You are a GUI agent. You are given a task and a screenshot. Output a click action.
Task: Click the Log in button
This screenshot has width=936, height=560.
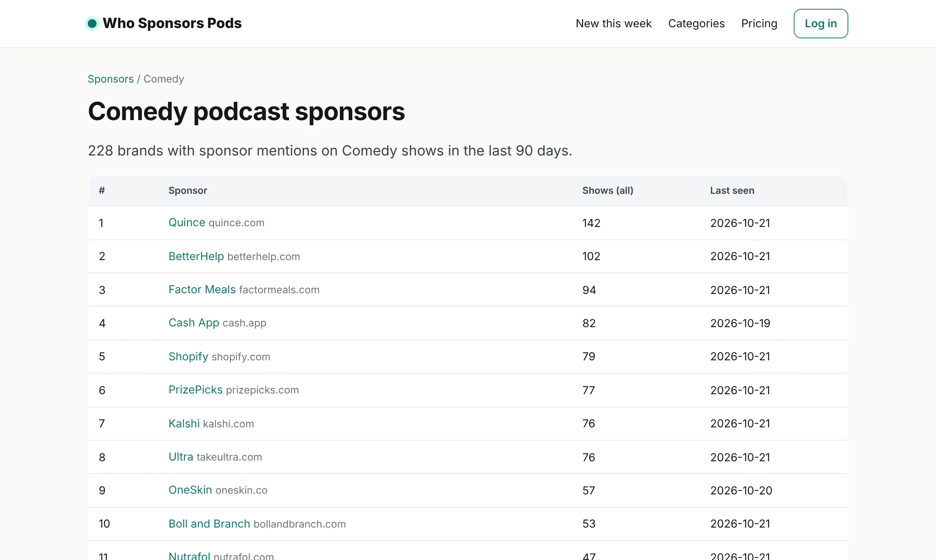click(x=821, y=24)
